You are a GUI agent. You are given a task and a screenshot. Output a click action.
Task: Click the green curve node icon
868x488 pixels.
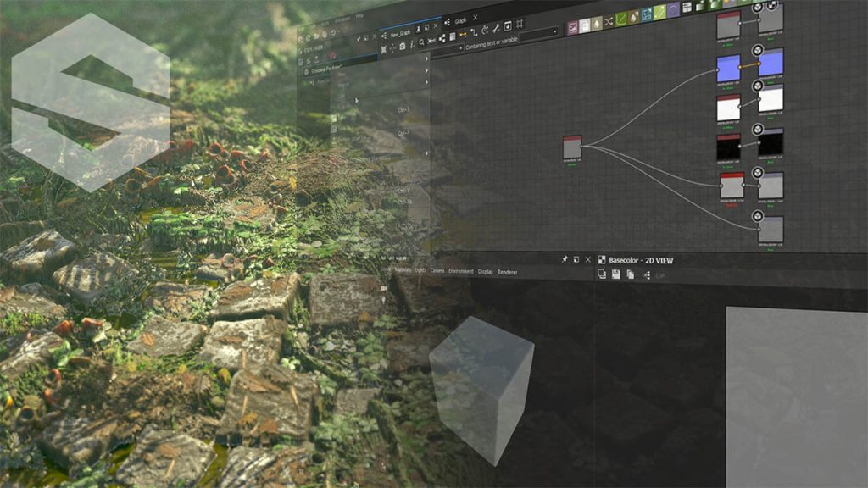tap(621, 19)
